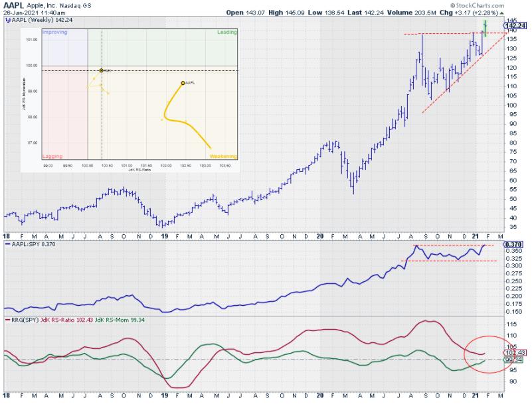The width and height of the screenshot is (532, 404).
Task: Click the RRG(SPY) JdK RS-Ratio legend
Action: coord(50,320)
